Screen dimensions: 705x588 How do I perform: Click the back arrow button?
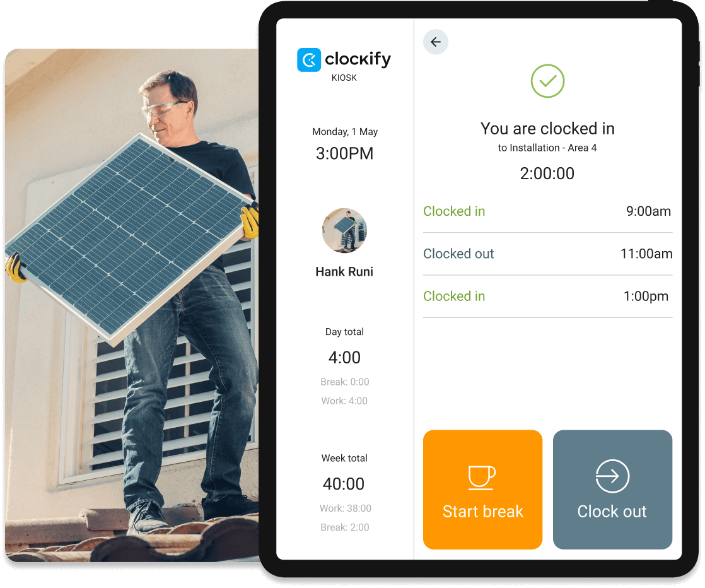point(435,42)
